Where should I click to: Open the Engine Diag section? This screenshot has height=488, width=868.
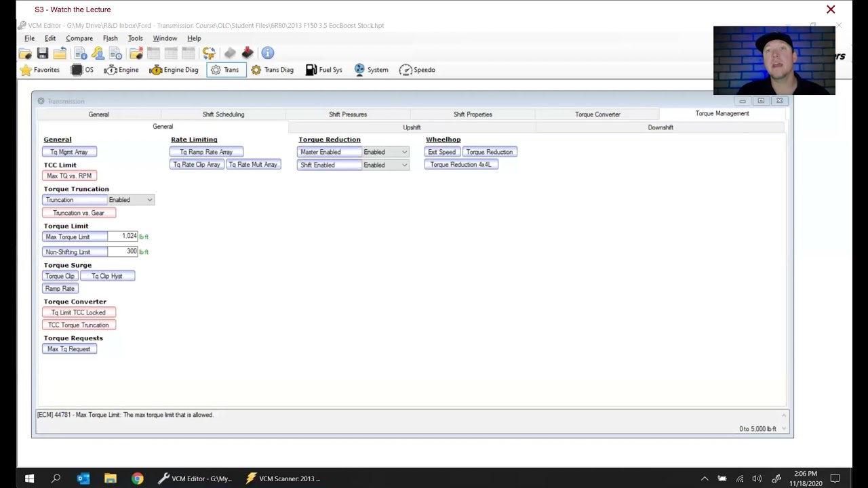tap(174, 70)
